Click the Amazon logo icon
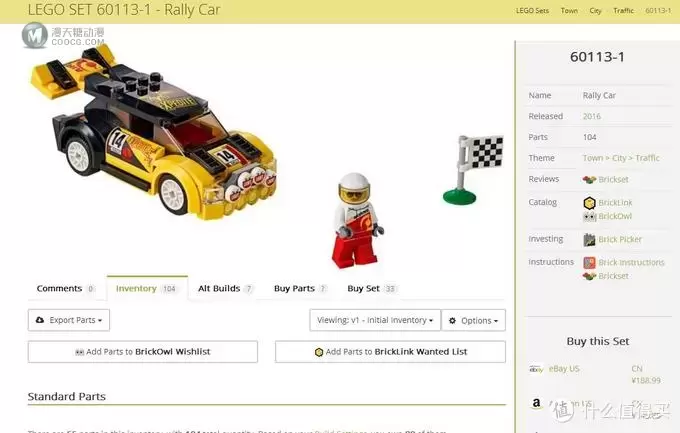The height and width of the screenshot is (433, 680). [536, 403]
